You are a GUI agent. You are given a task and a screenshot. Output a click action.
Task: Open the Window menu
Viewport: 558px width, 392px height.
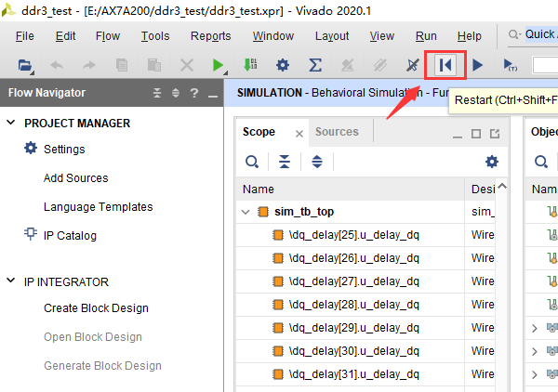(273, 36)
